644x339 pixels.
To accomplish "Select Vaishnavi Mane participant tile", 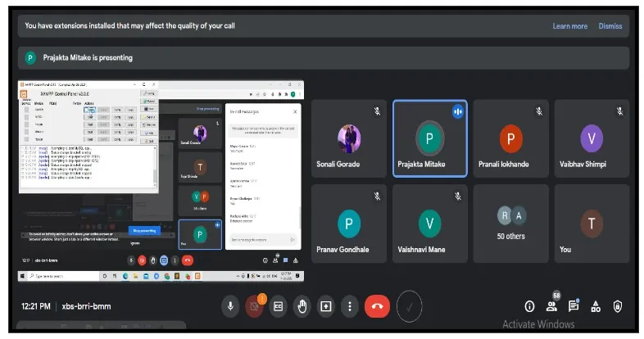I will pos(429,224).
